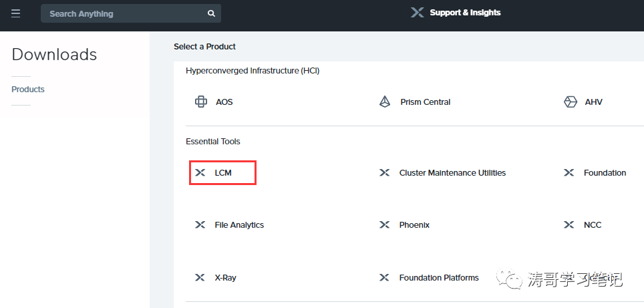Click the Downloads page heading
Image resolution: width=644 pixels, height=308 pixels.
point(54,55)
